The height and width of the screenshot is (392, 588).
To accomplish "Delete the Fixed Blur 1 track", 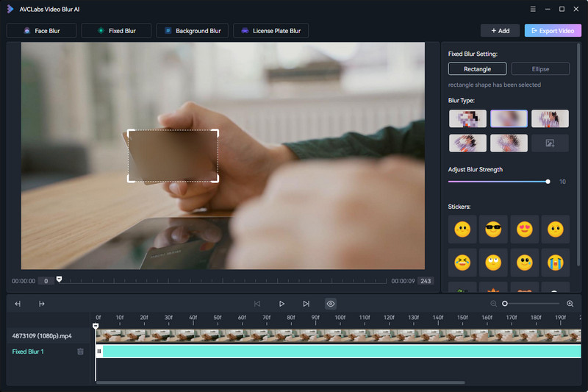I will (80, 352).
